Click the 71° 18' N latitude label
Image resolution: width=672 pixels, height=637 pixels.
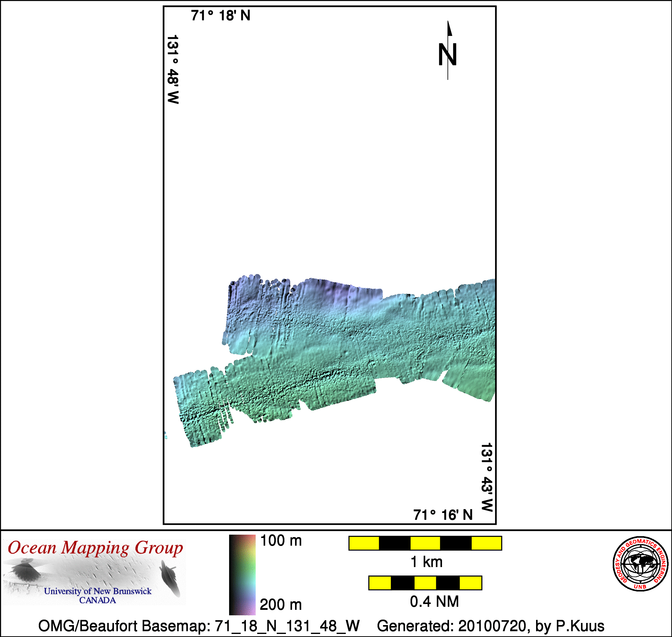[220, 16]
